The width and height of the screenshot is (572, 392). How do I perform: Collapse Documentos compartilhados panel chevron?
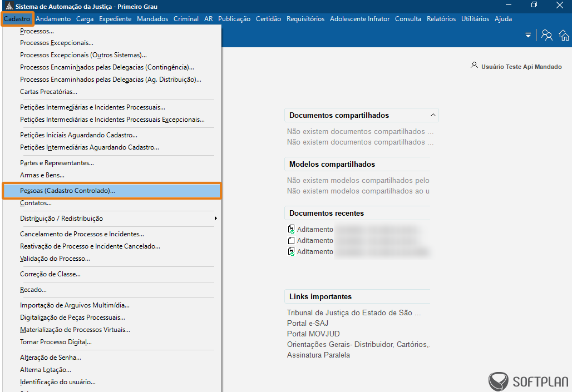(433, 115)
